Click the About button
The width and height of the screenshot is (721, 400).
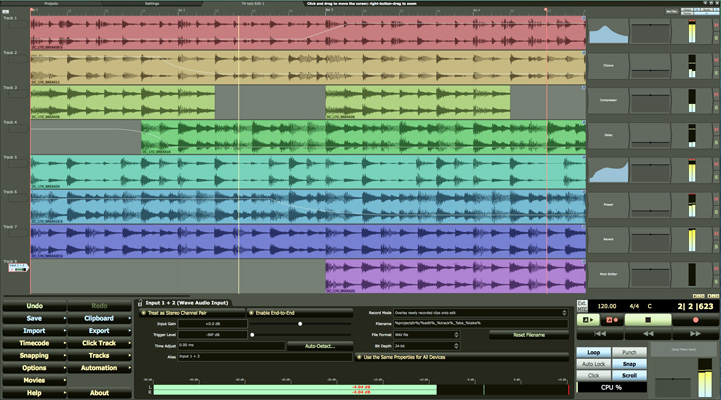[99, 393]
